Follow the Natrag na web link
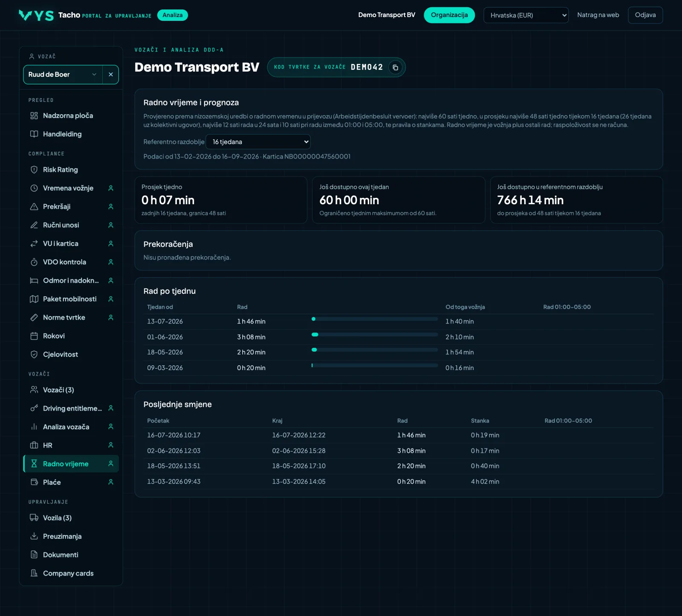This screenshot has width=682, height=616. pyautogui.click(x=598, y=15)
